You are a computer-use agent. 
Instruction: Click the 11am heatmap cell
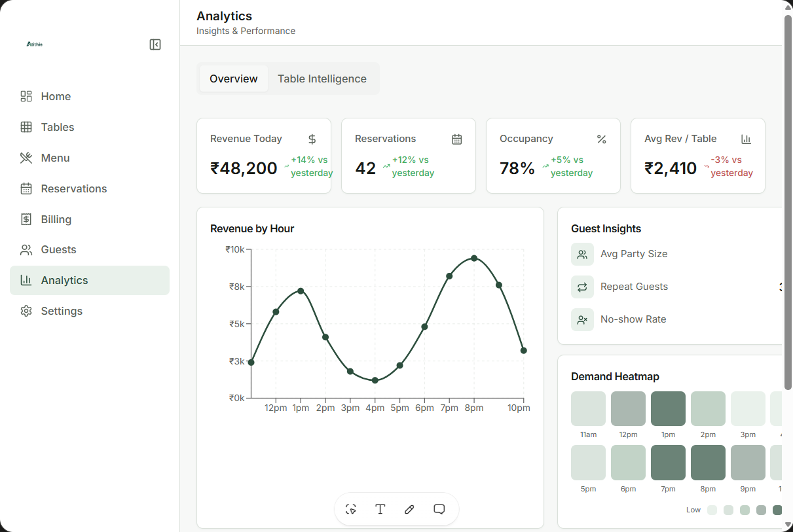click(x=588, y=409)
